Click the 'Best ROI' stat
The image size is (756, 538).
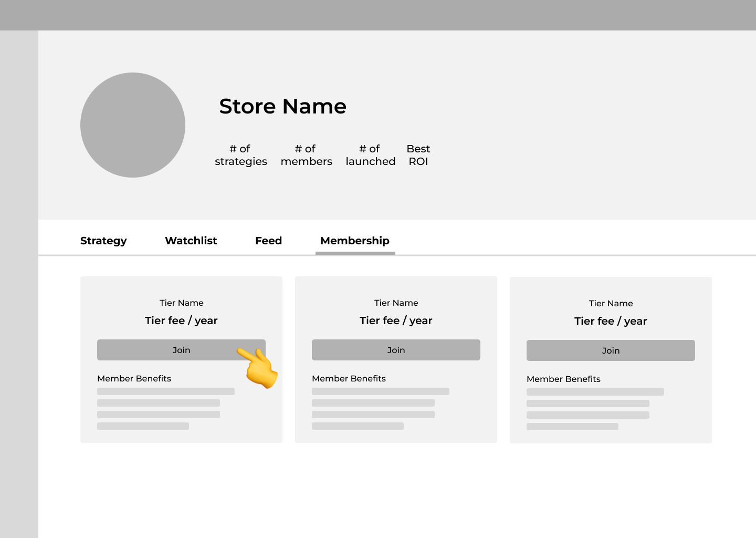pyautogui.click(x=418, y=155)
